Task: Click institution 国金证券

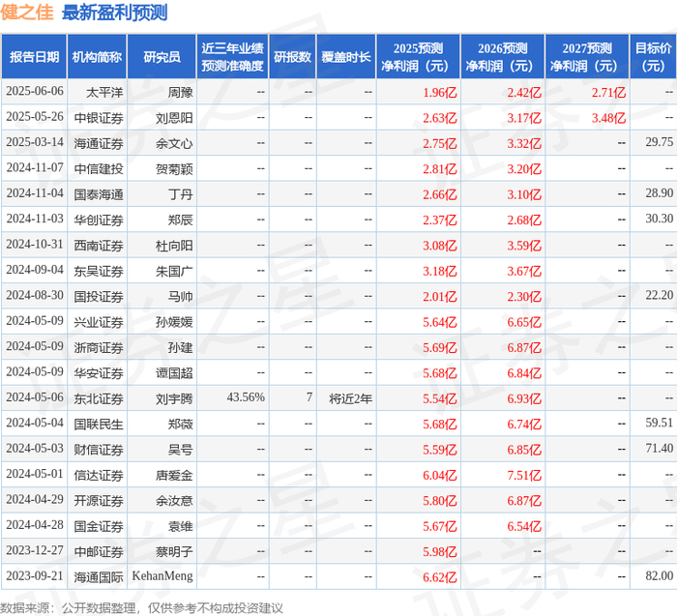Action: point(99,525)
